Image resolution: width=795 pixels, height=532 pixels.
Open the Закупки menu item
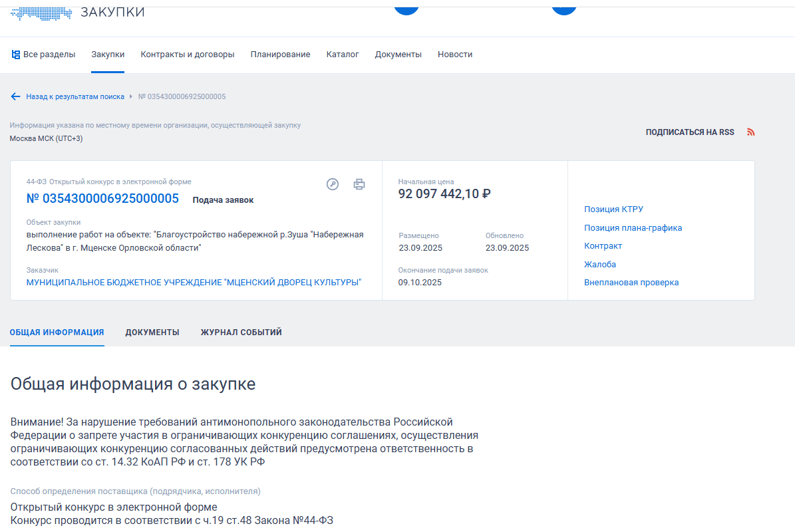coord(108,55)
